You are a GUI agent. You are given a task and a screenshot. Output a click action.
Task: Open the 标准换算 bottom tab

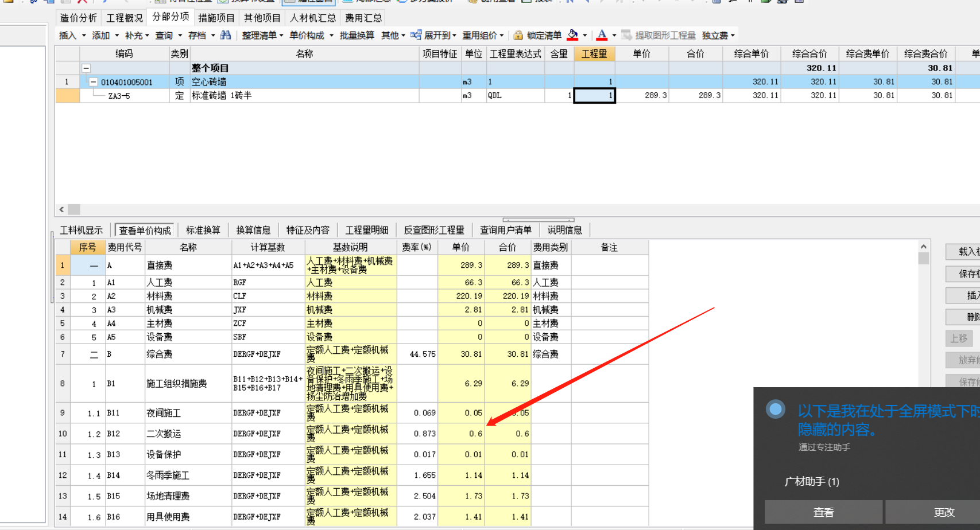[203, 230]
